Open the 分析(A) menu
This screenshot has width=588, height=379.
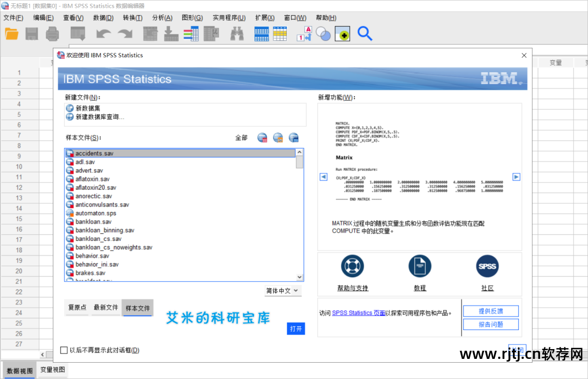(162, 17)
